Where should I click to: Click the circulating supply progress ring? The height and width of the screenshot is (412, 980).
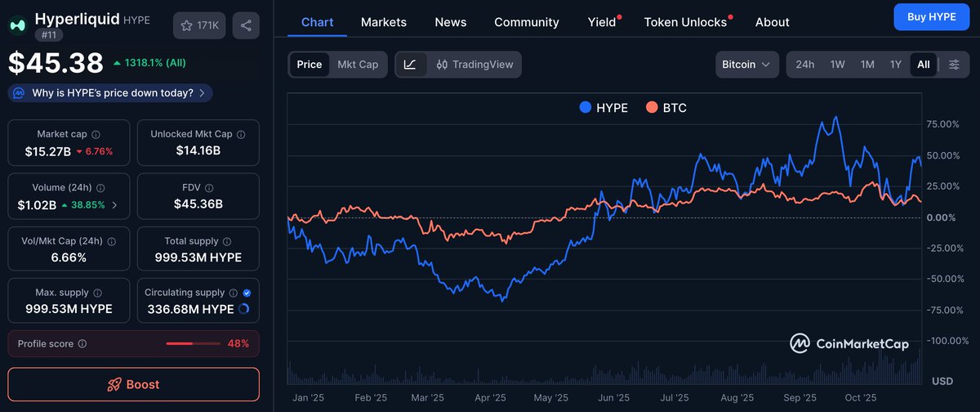tap(243, 309)
